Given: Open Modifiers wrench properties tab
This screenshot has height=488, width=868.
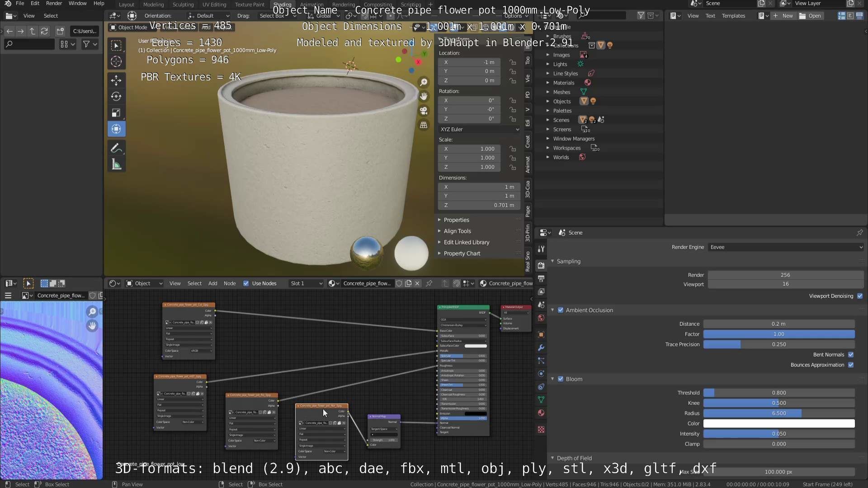Looking at the screenshot, I should coord(541,347).
